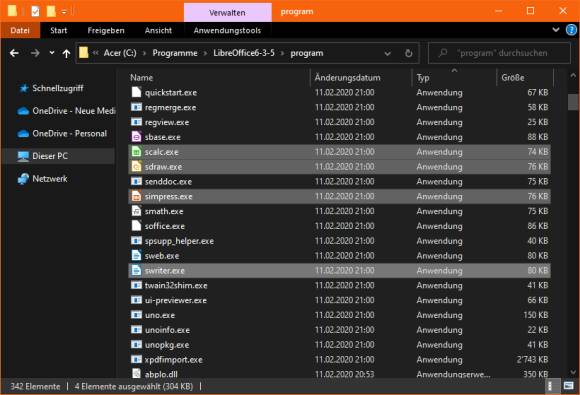The image size is (580, 395).
Task: Click the sweb.exe Writer Web icon
Action: coord(136,256)
